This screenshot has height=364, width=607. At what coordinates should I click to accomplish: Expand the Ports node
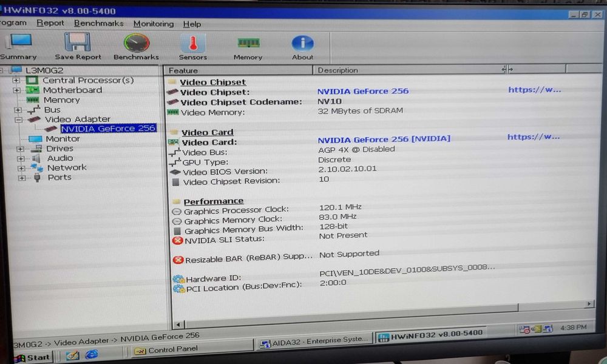[x=22, y=178]
